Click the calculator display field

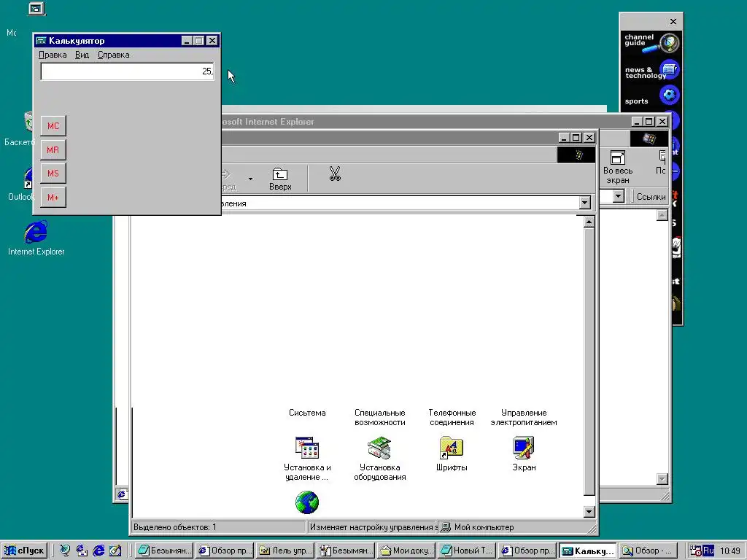127,71
